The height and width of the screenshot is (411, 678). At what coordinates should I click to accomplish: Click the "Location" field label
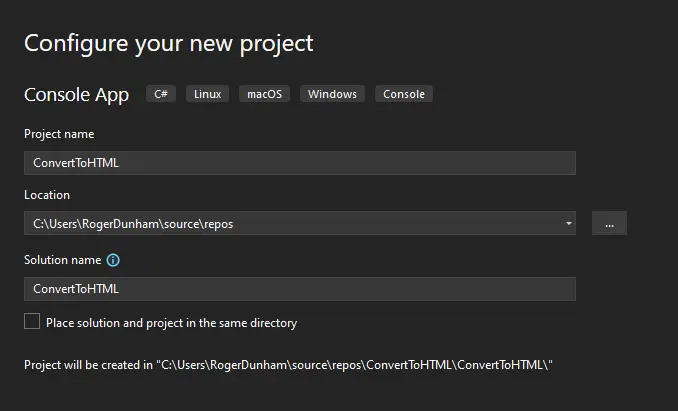click(47, 195)
